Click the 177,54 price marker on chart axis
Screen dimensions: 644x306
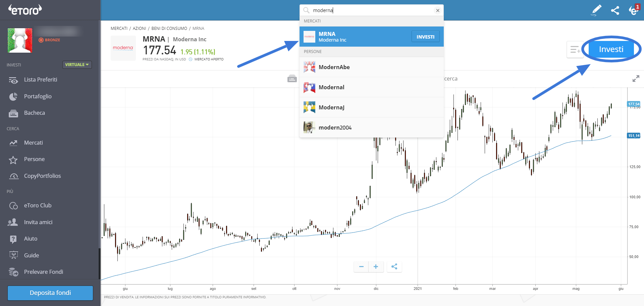(634, 104)
